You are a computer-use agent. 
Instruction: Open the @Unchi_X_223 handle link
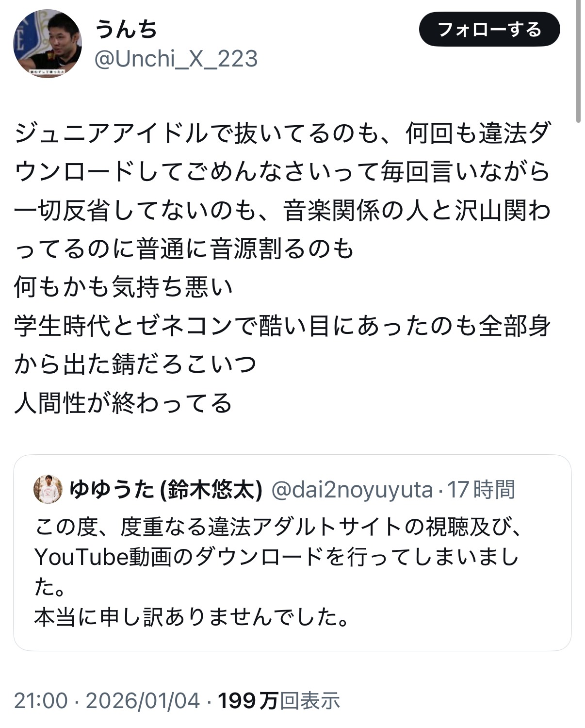pos(176,59)
